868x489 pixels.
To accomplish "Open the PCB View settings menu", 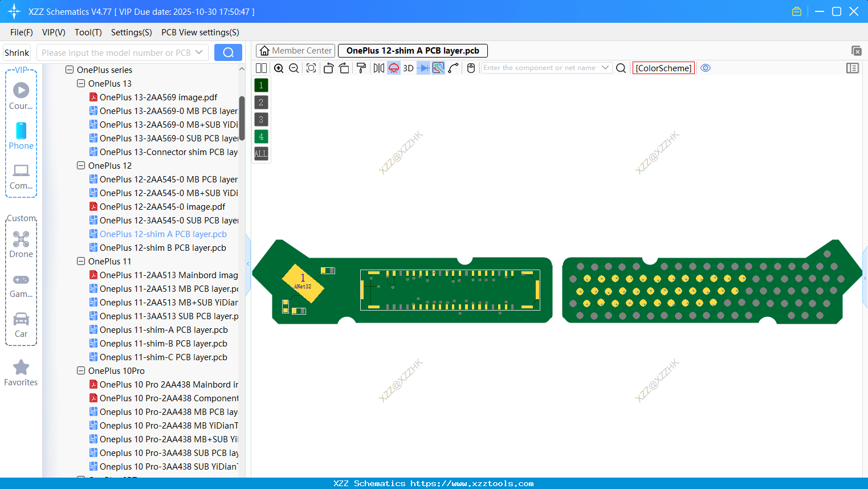I will (x=200, y=32).
